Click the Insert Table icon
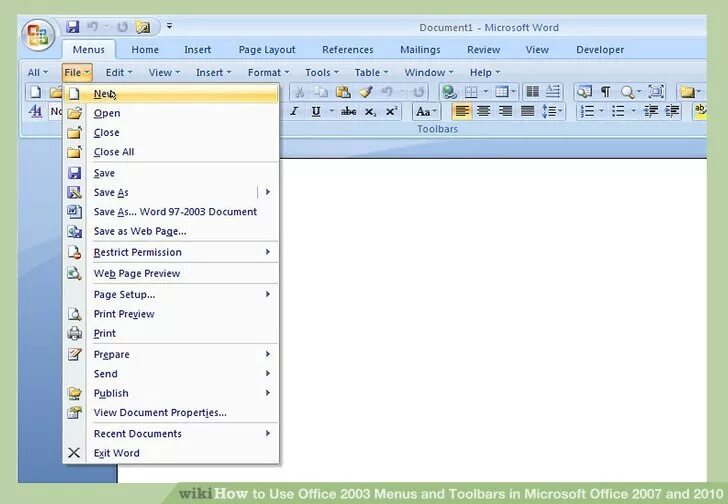 (x=501, y=92)
